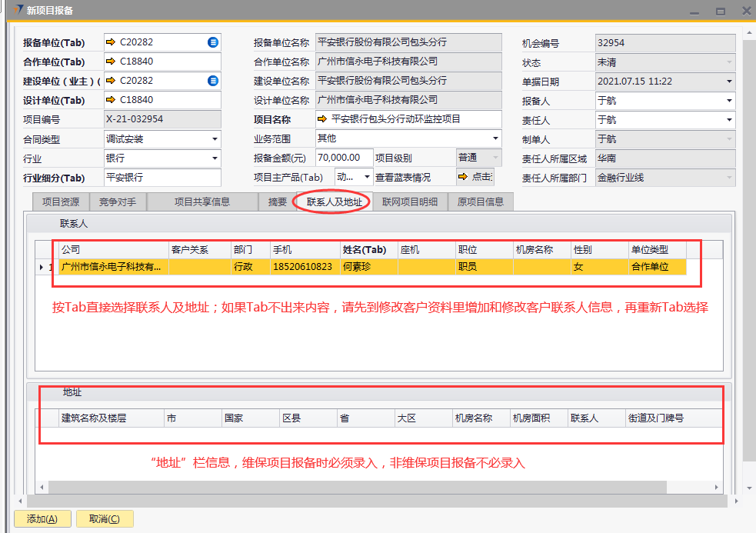Open the 竞争对手 tab

(x=118, y=202)
